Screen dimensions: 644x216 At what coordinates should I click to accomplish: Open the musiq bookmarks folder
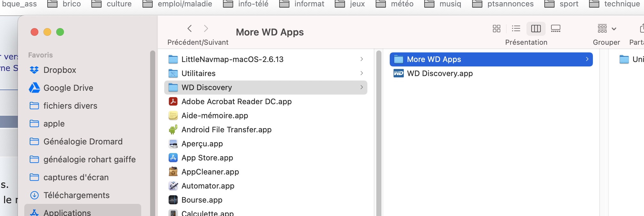tap(443, 4)
